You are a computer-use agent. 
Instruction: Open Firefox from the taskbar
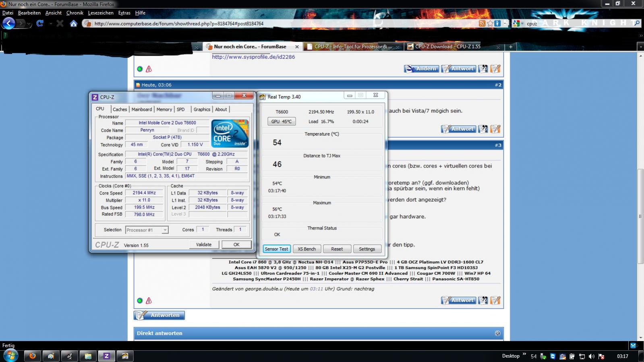click(x=33, y=356)
